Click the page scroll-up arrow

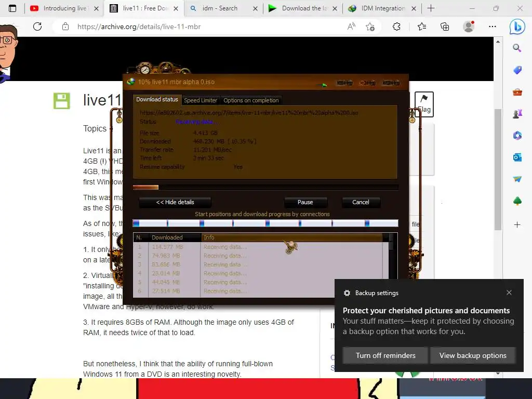[x=498, y=42]
